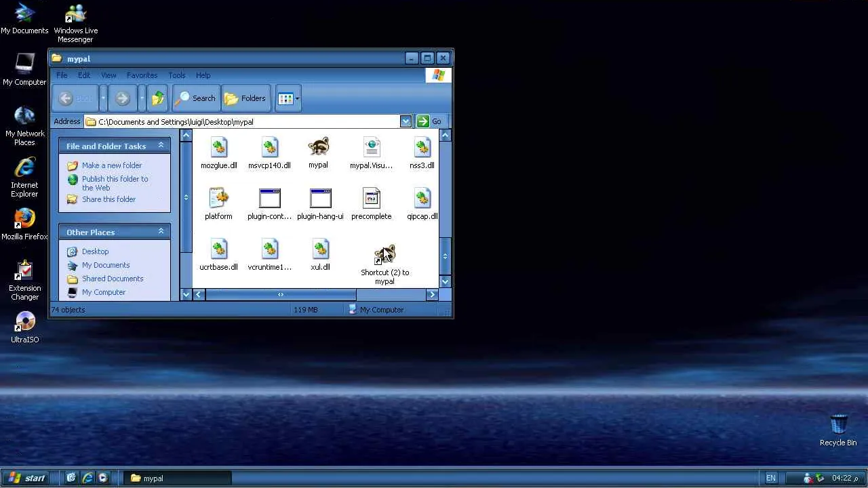Select the xul.dll file icon
Image resolution: width=868 pixels, height=488 pixels.
point(320,249)
